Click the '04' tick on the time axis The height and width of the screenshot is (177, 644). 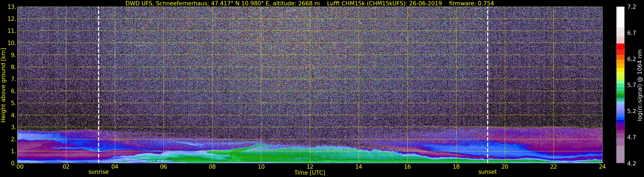pos(115,167)
